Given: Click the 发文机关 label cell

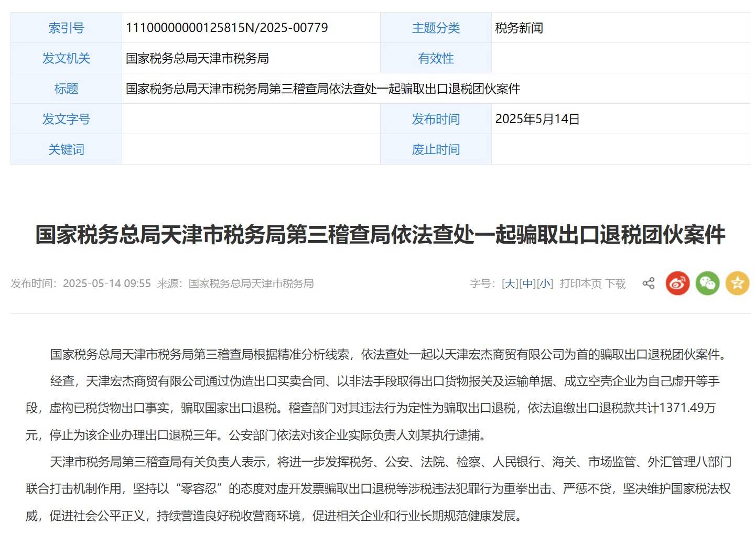Looking at the screenshot, I should click(x=66, y=58).
